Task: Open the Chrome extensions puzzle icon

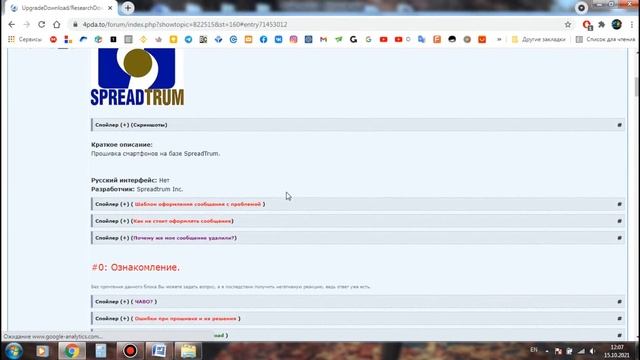Action: [602, 24]
